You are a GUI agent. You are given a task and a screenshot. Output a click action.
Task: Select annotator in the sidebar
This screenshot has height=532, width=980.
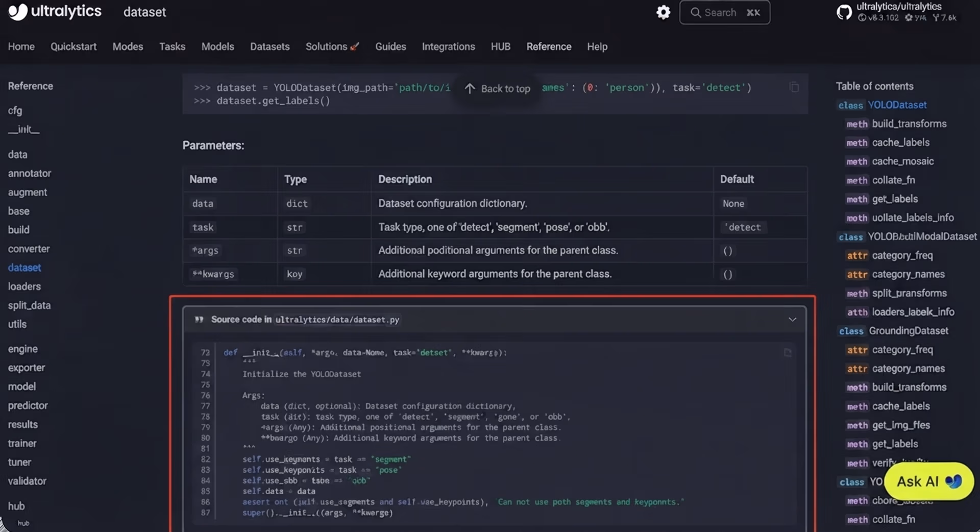click(x=30, y=174)
